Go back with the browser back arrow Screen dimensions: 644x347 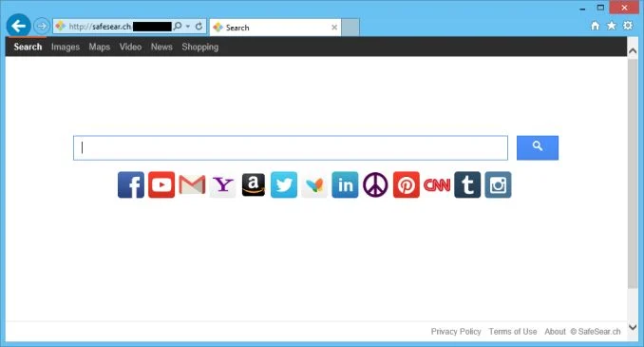[18, 27]
